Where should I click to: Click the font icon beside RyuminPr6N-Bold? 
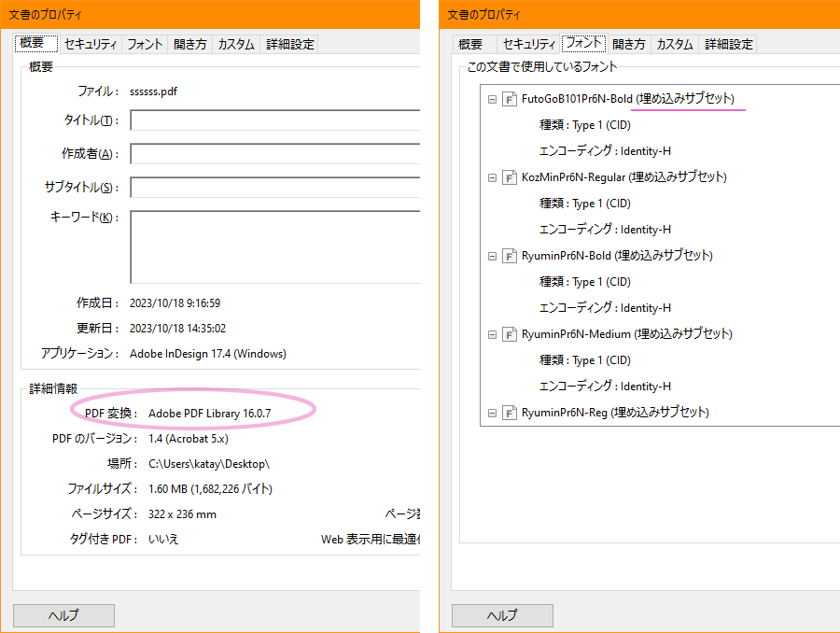(x=510, y=255)
